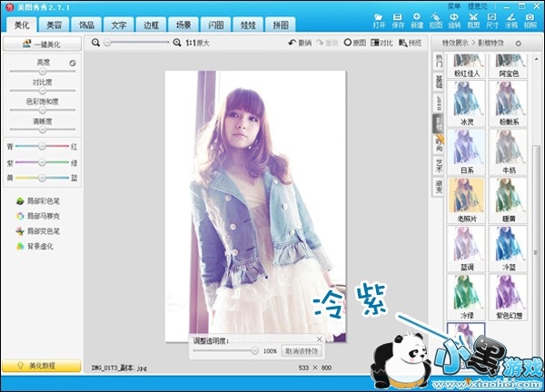Toggle the 原图 original image view

point(354,43)
